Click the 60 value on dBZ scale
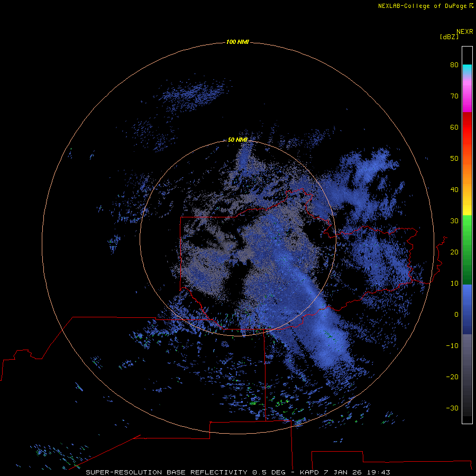The height and width of the screenshot is (476, 476). (x=454, y=127)
